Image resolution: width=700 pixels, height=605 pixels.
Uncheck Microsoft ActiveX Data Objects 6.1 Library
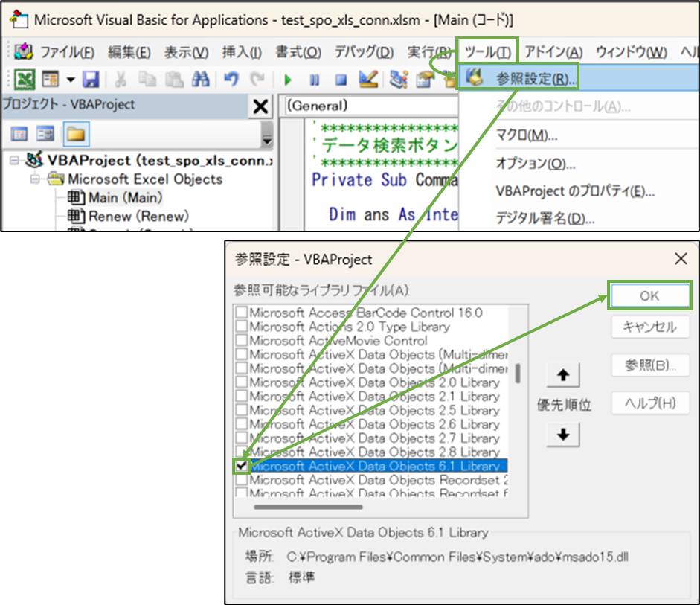pyautogui.click(x=242, y=464)
